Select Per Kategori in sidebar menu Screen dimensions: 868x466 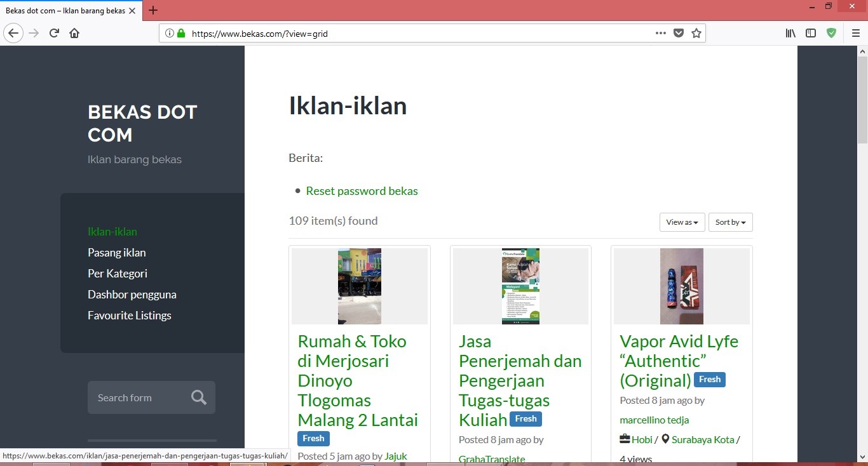pos(118,274)
